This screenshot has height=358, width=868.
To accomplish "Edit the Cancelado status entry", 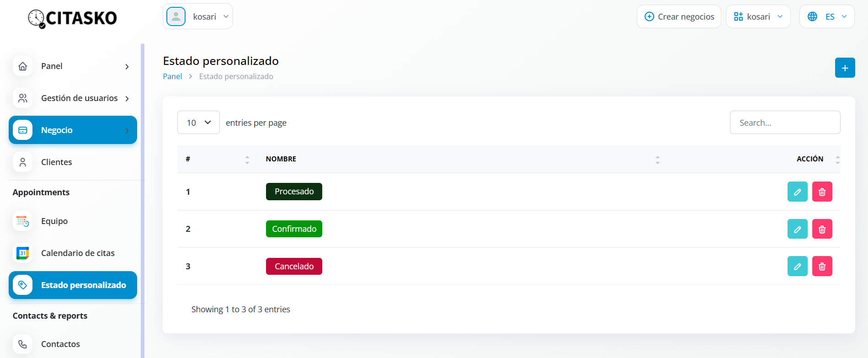I will [x=797, y=266].
